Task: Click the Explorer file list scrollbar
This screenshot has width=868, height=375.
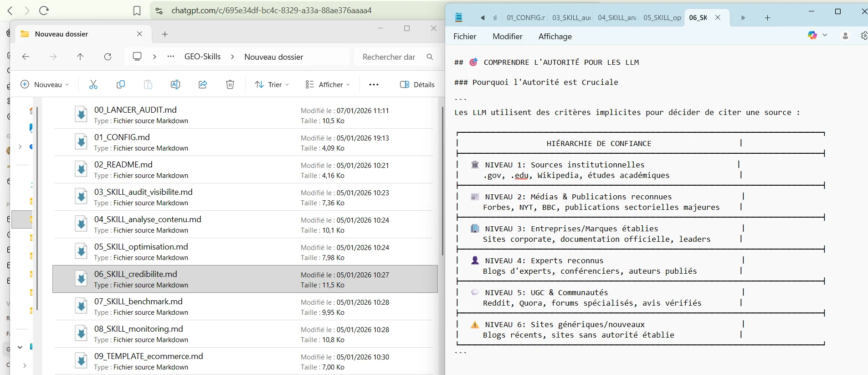Action: coord(442,181)
